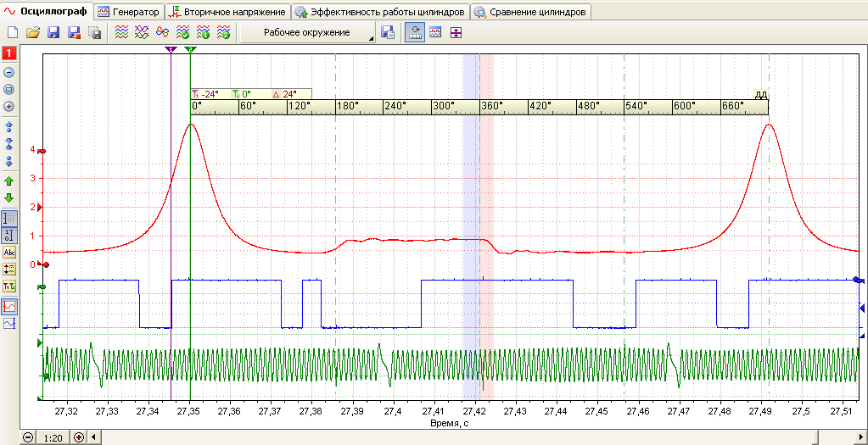This screenshot has width=868, height=445.
Task: Click the save icon with red square
Action: tap(74, 32)
